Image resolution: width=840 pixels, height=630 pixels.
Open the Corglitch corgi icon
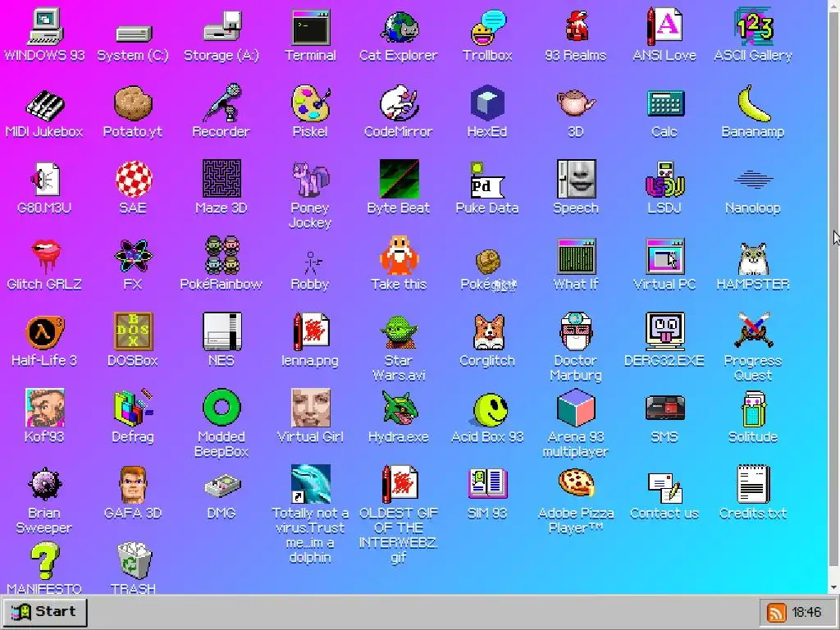pos(487,332)
